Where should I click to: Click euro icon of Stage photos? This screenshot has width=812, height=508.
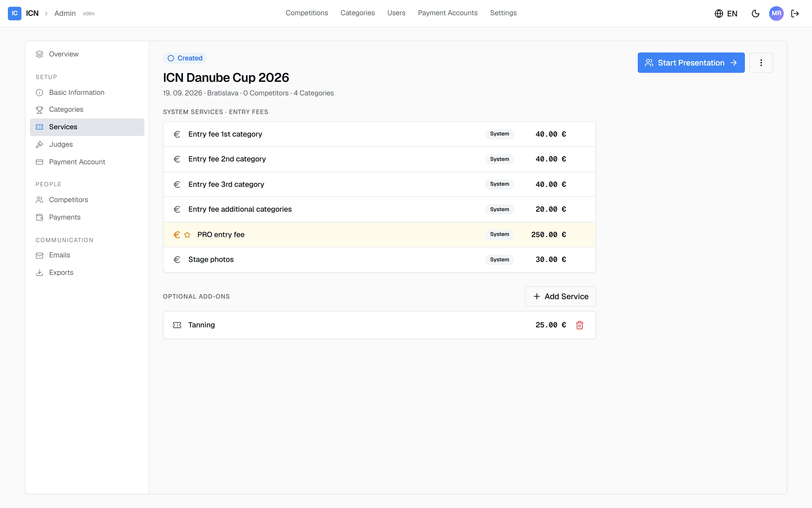(177, 259)
